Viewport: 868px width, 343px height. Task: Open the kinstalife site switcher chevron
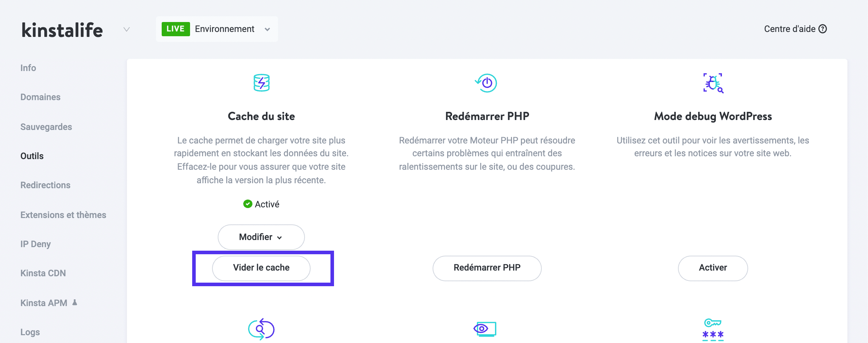pyautogui.click(x=126, y=29)
